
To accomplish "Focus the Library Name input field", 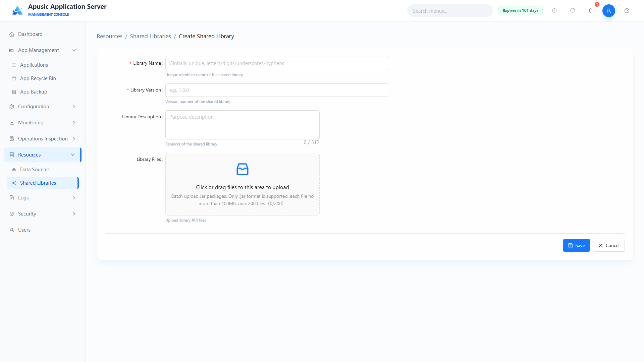I will coord(277,63).
